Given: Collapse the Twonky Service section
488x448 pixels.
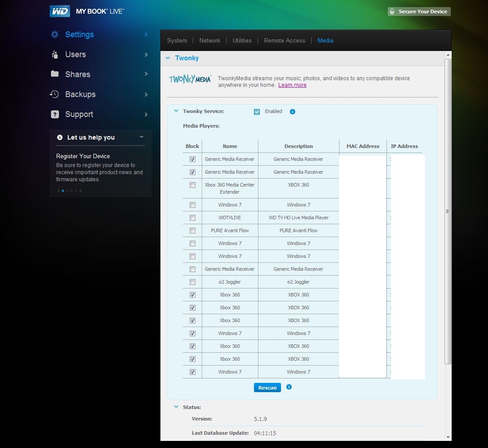Looking at the screenshot, I should click(x=176, y=111).
